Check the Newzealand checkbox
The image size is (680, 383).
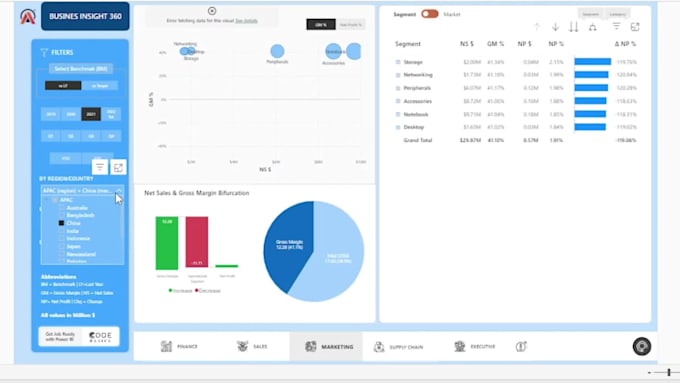pyautogui.click(x=62, y=254)
